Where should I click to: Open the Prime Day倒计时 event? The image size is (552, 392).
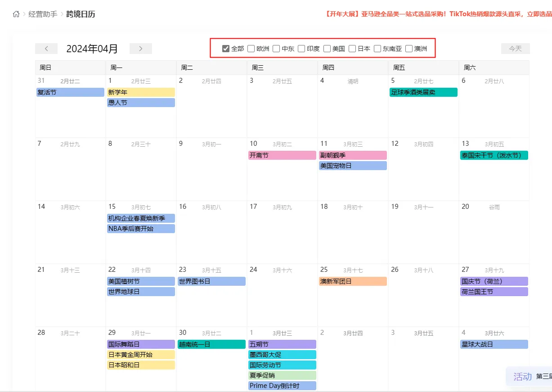282,386
